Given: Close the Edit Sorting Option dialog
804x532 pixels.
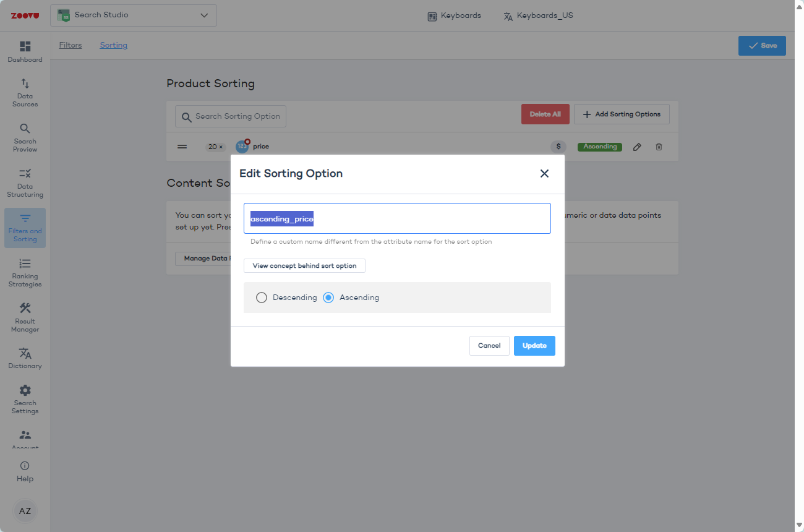Looking at the screenshot, I should pyautogui.click(x=544, y=174).
